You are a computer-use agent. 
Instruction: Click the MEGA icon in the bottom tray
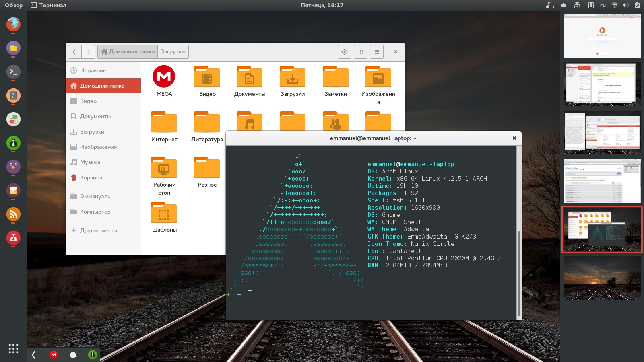54,354
